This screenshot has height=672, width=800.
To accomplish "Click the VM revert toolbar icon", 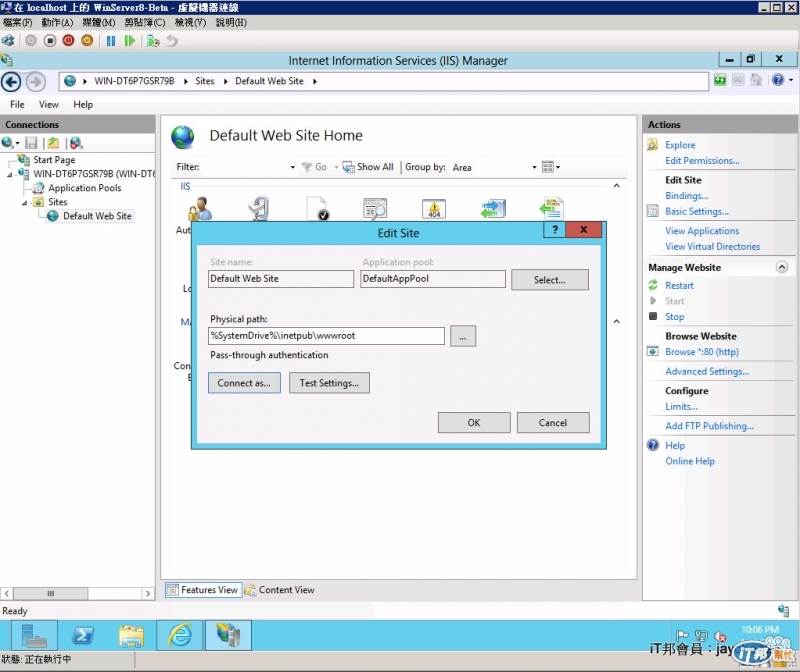I will coord(172,41).
